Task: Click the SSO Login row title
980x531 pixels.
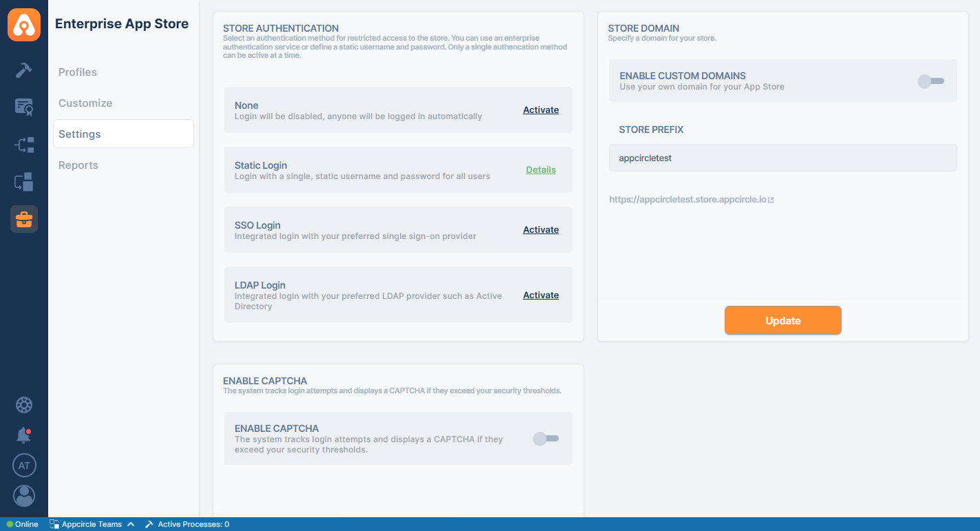Action: click(257, 225)
